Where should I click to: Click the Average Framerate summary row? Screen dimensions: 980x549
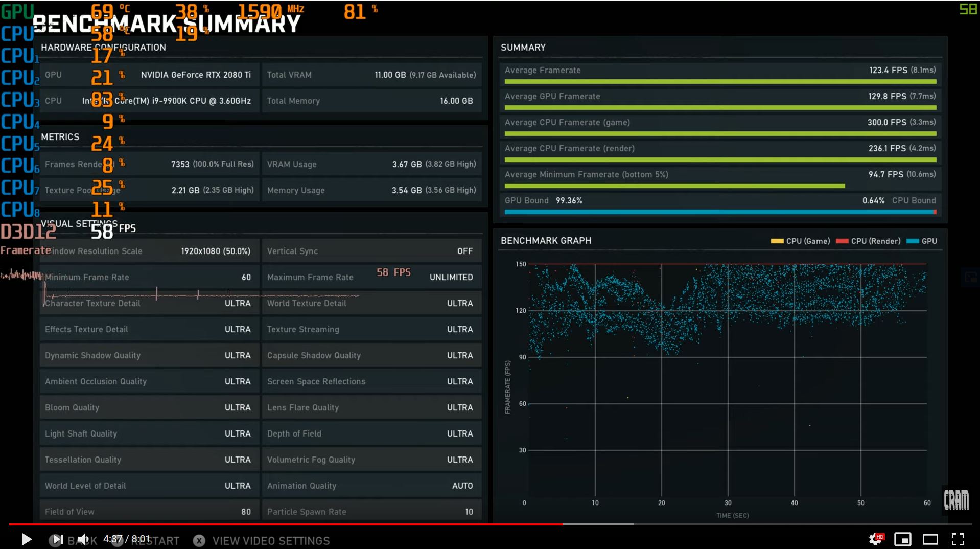pyautogui.click(x=720, y=71)
